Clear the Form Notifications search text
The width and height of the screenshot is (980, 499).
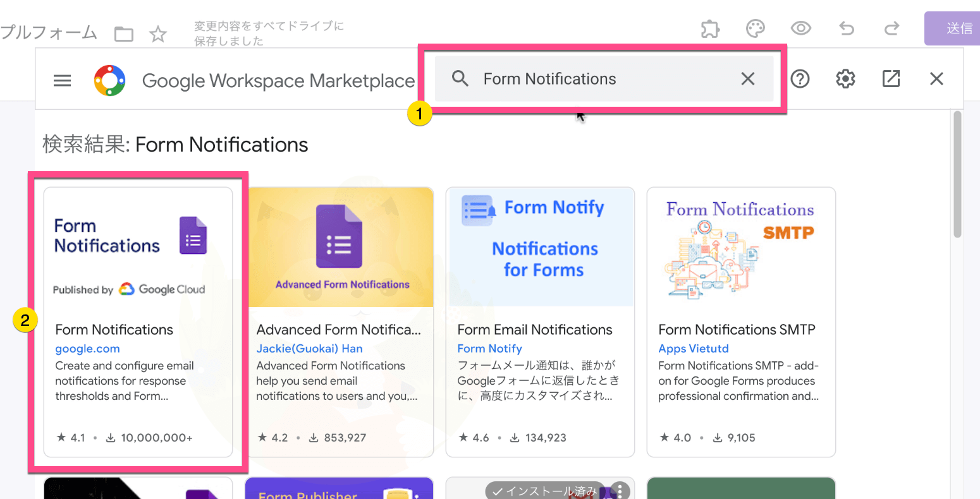[x=748, y=79]
